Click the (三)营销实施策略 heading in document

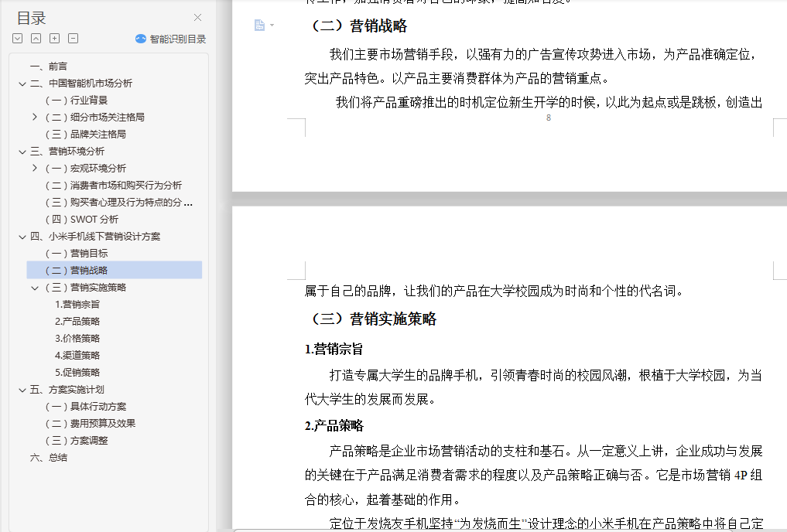[374, 319]
